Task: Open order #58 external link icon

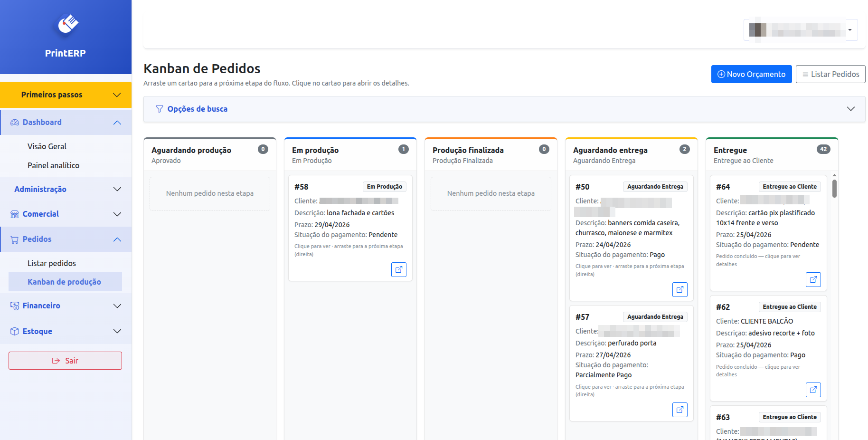Action: [x=398, y=270]
